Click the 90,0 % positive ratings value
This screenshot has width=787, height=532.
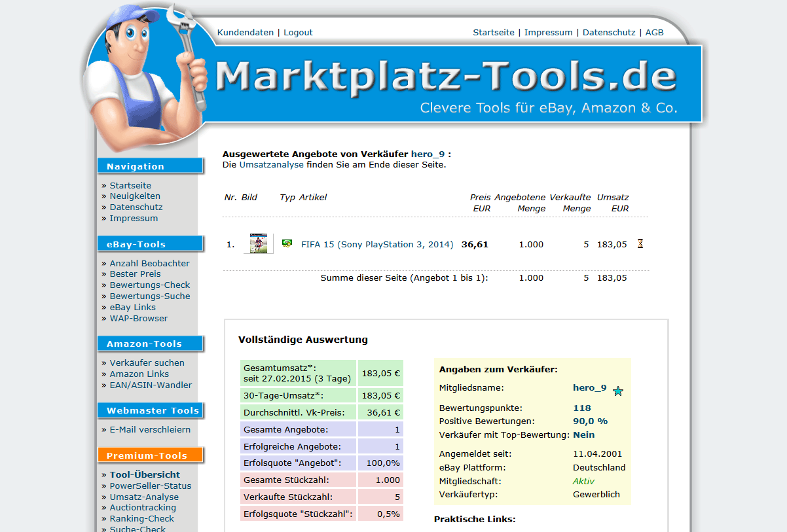tap(591, 421)
